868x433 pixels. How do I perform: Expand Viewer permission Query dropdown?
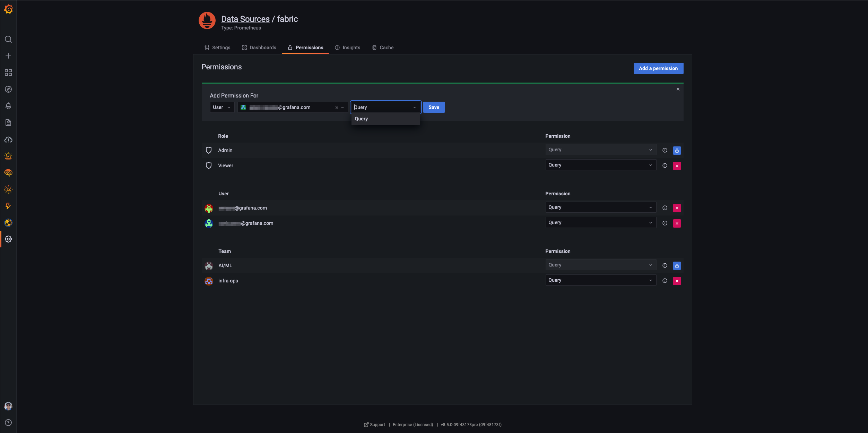pyautogui.click(x=600, y=165)
